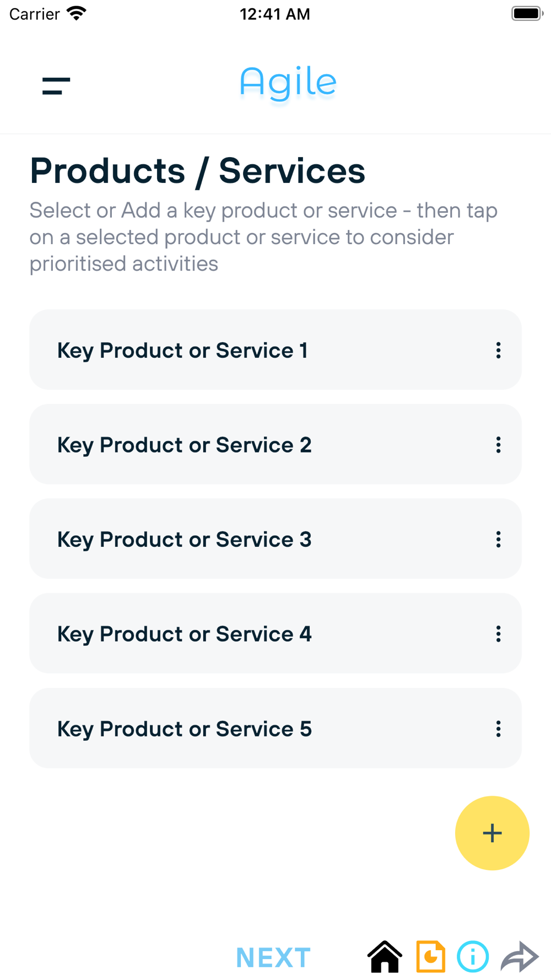The height and width of the screenshot is (980, 551).
Task: Select Key Product or Service 2
Action: click(x=184, y=445)
